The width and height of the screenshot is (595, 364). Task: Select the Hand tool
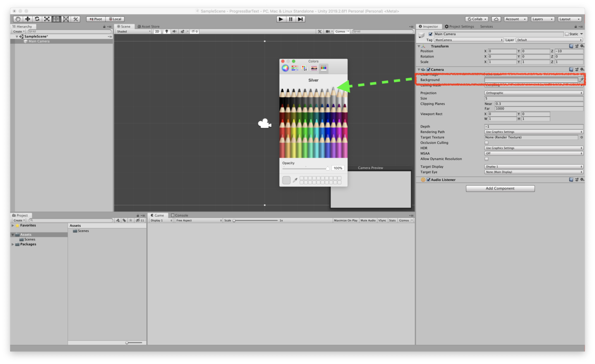(x=18, y=19)
